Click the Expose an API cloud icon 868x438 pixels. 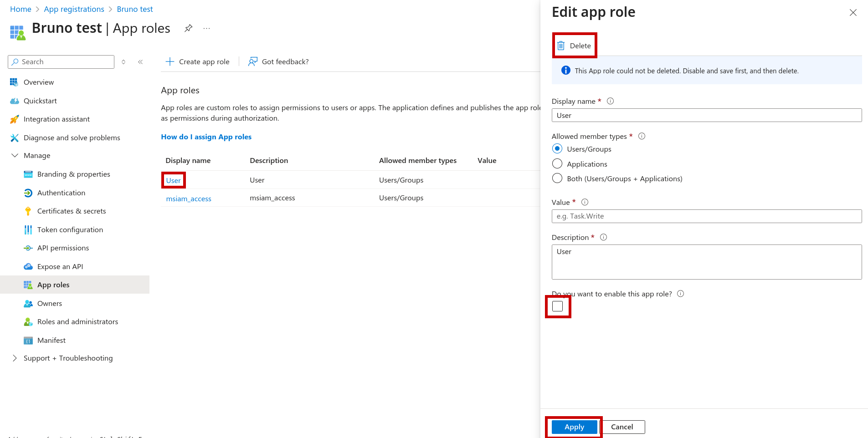[x=28, y=266]
